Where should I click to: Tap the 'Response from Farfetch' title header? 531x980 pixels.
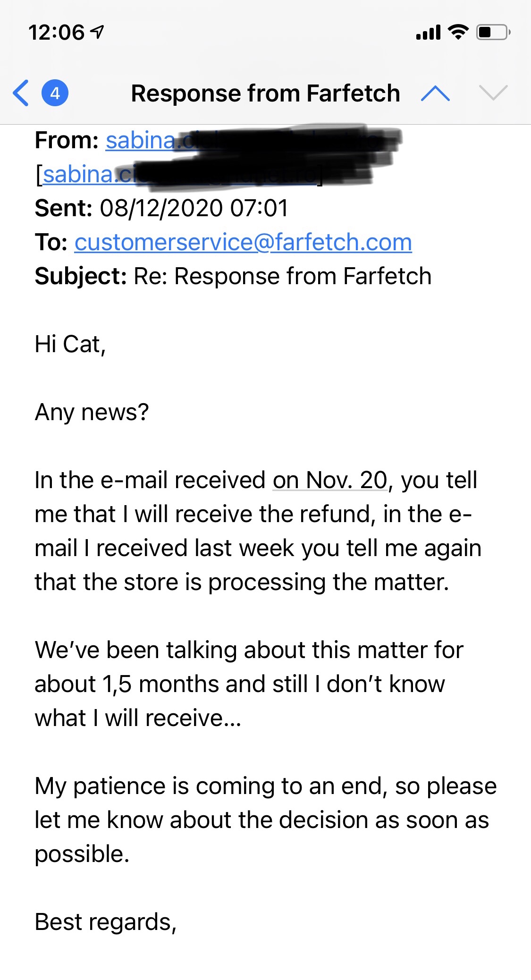265,93
